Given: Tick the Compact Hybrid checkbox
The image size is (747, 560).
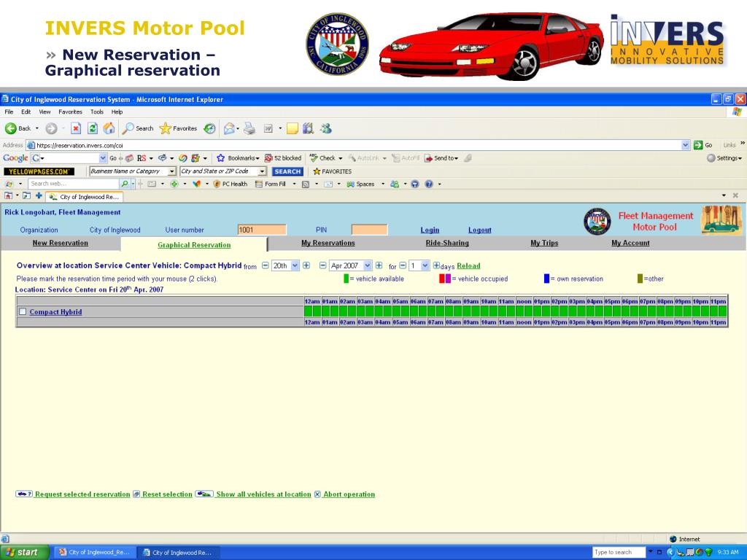Looking at the screenshot, I should click(x=22, y=312).
